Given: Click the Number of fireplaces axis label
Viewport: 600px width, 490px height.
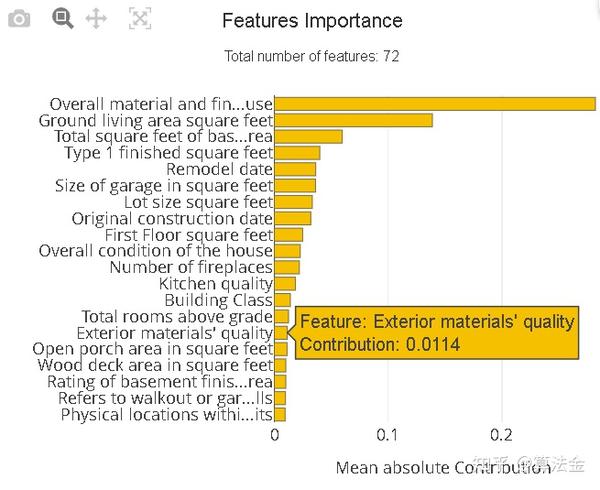Looking at the screenshot, I should point(191,267).
